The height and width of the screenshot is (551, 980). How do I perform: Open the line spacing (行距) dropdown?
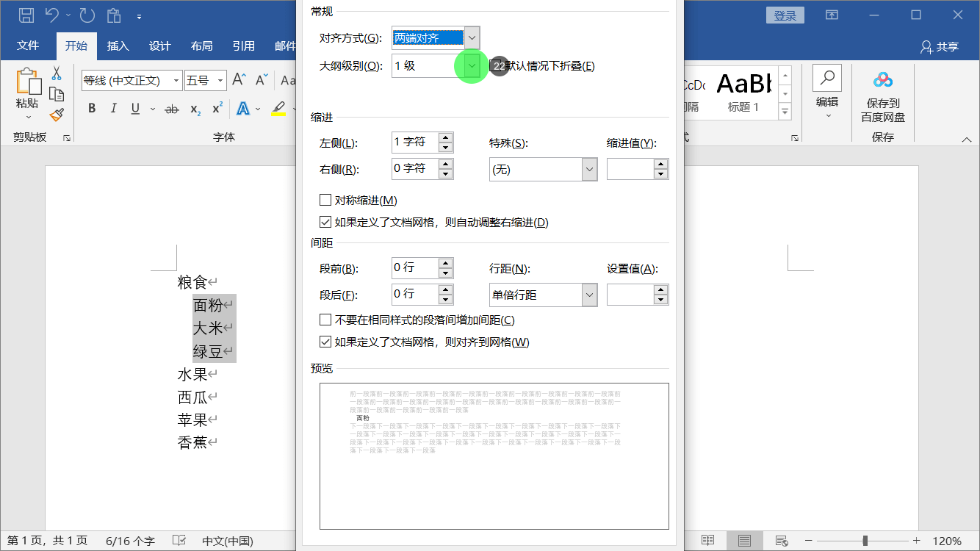pos(589,295)
